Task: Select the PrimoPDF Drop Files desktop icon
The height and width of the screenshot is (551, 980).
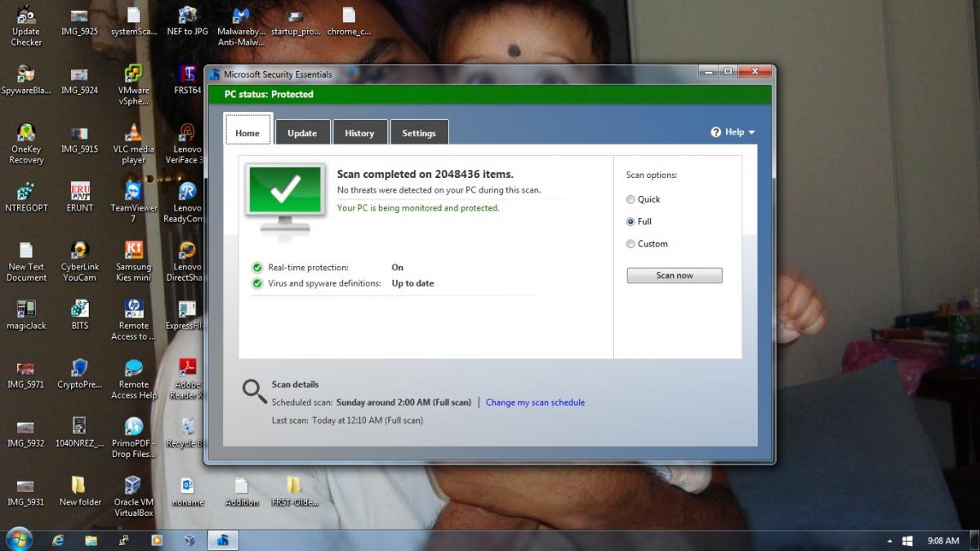Action: pos(134,438)
